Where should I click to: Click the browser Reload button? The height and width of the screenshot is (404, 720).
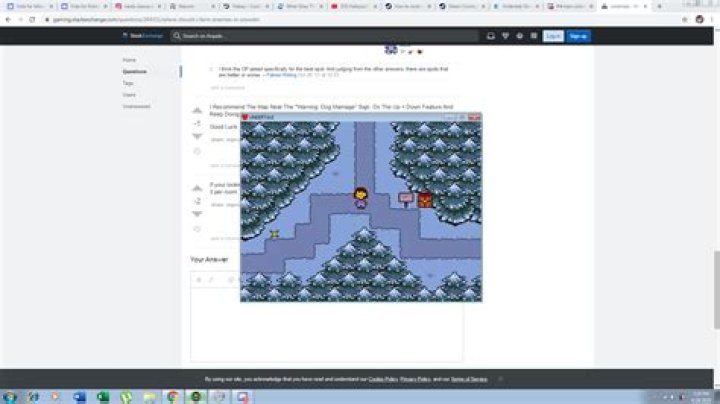point(32,20)
